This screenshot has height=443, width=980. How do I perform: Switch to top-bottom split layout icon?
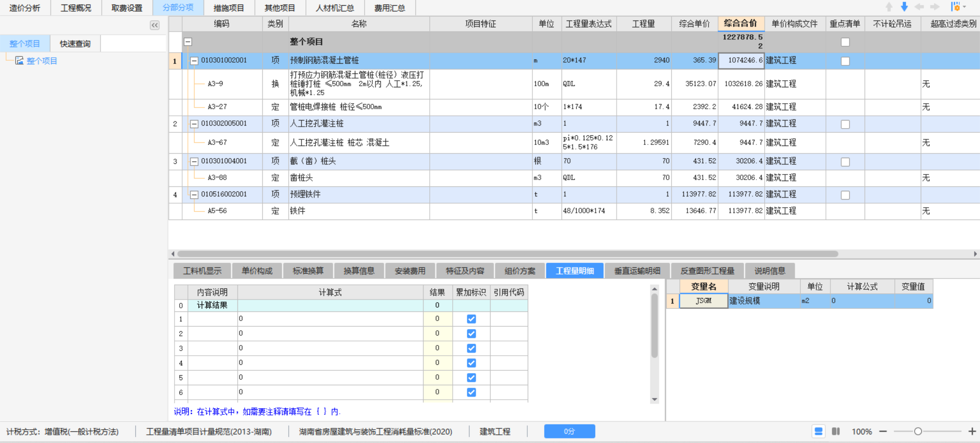point(818,431)
